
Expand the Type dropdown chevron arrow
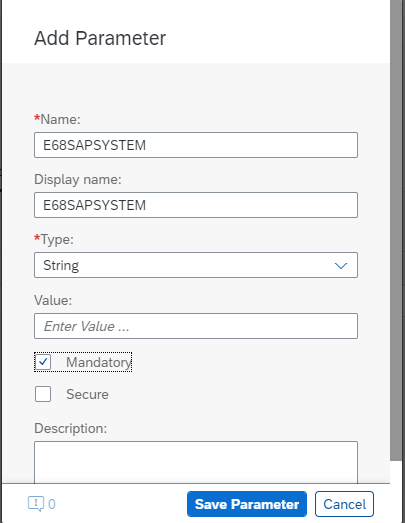pos(341,266)
